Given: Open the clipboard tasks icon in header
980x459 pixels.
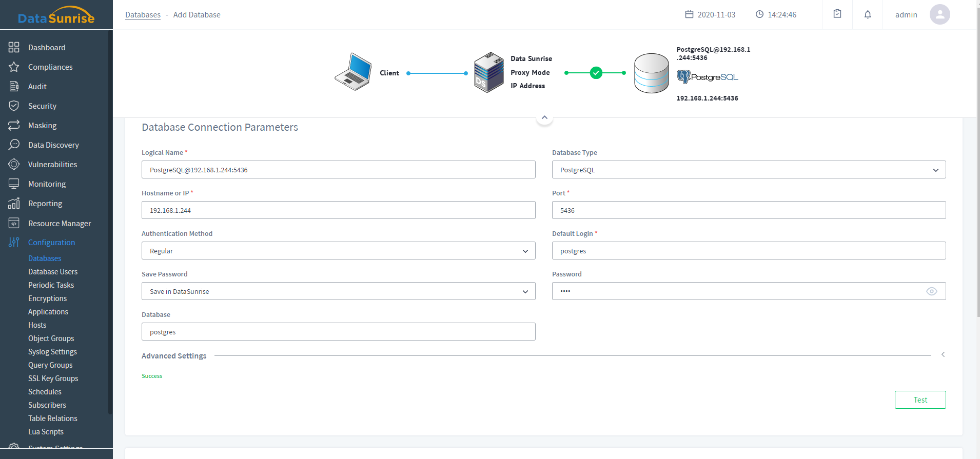Looking at the screenshot, I should click(x=837, y=14).
